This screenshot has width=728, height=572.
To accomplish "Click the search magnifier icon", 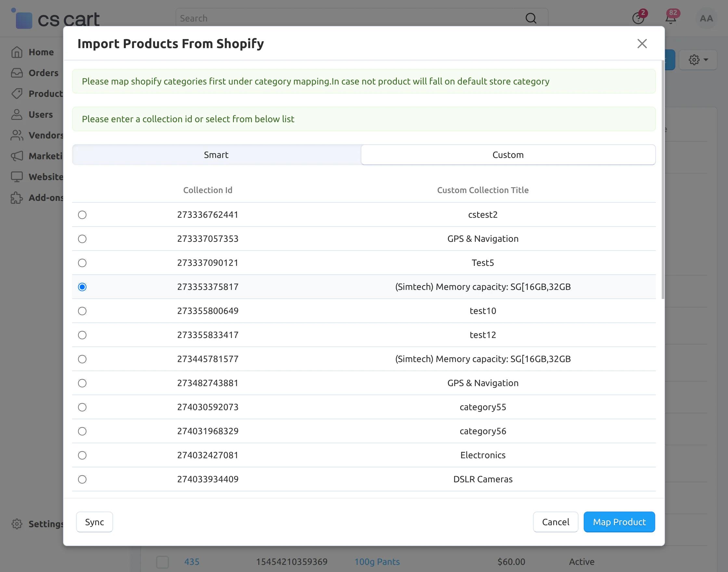I will click(530, 19).
